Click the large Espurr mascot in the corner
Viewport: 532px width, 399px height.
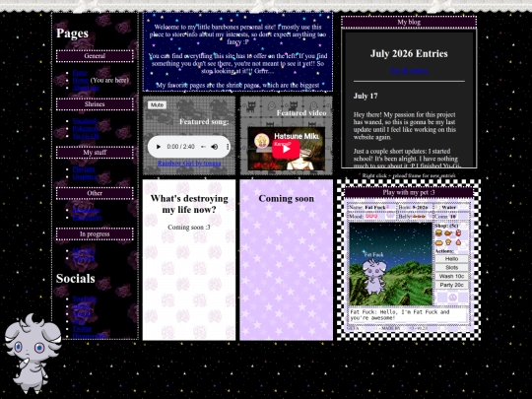(33, 353)
